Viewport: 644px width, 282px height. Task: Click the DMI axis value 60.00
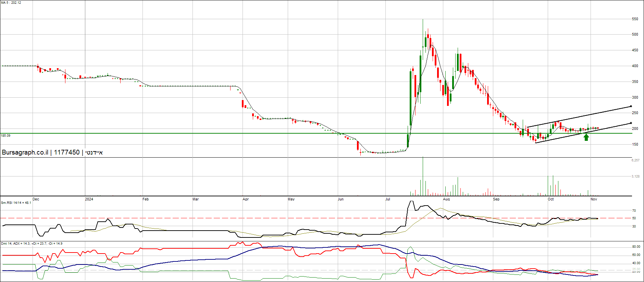click(x=636, y=255)
